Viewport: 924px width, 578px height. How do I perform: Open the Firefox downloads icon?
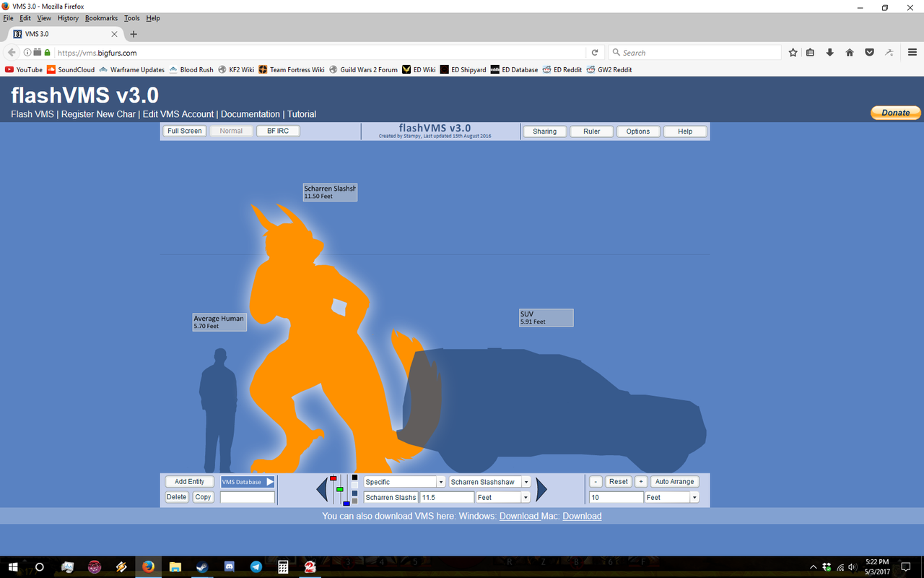[x=830, y=52]
